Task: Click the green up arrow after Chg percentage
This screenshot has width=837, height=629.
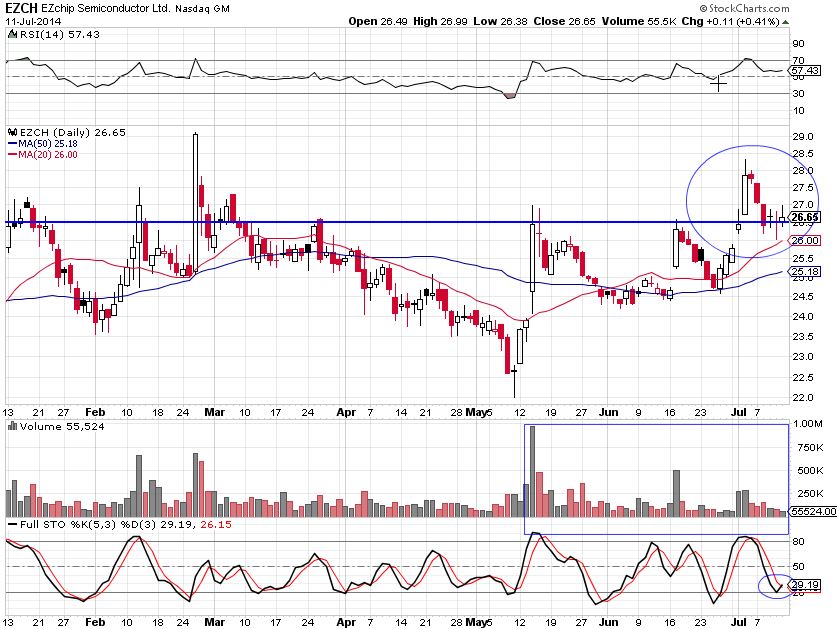Action: point(785,22)
